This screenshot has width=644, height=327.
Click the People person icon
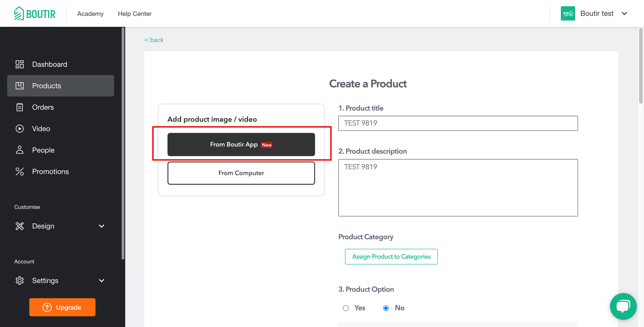pyautogui.click(x=19, y=150)
